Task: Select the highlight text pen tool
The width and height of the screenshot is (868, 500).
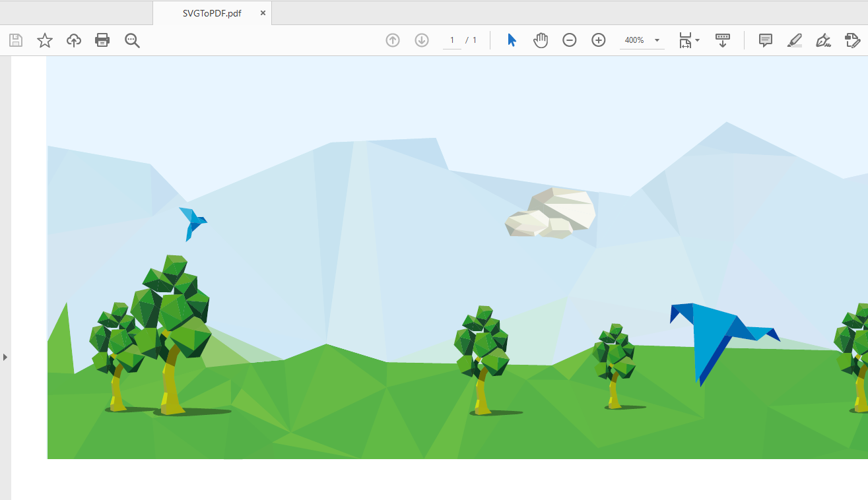Action: (795, 40)
